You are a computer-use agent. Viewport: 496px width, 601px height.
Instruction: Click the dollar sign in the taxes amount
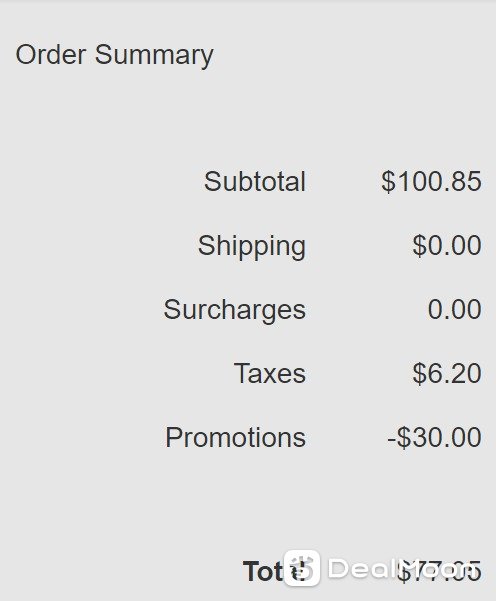pos(419,373)
